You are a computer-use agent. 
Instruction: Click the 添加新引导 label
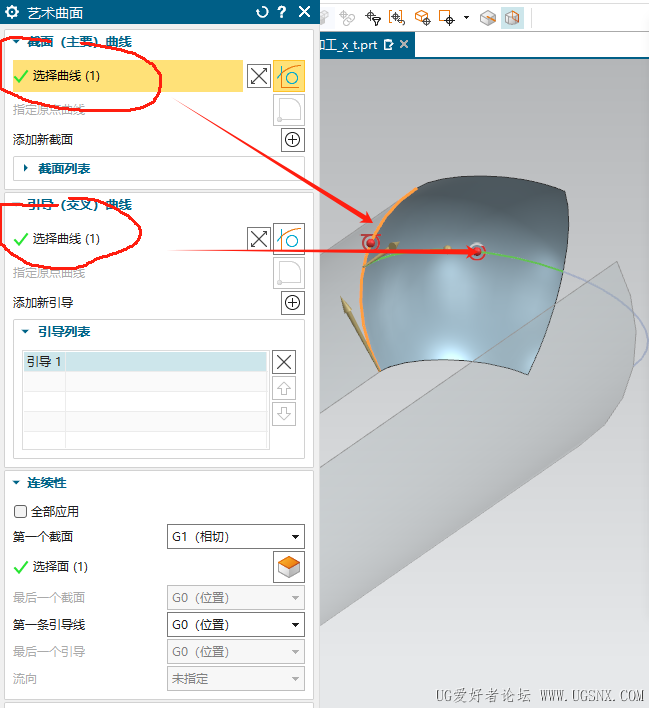(x=43, y=303)
